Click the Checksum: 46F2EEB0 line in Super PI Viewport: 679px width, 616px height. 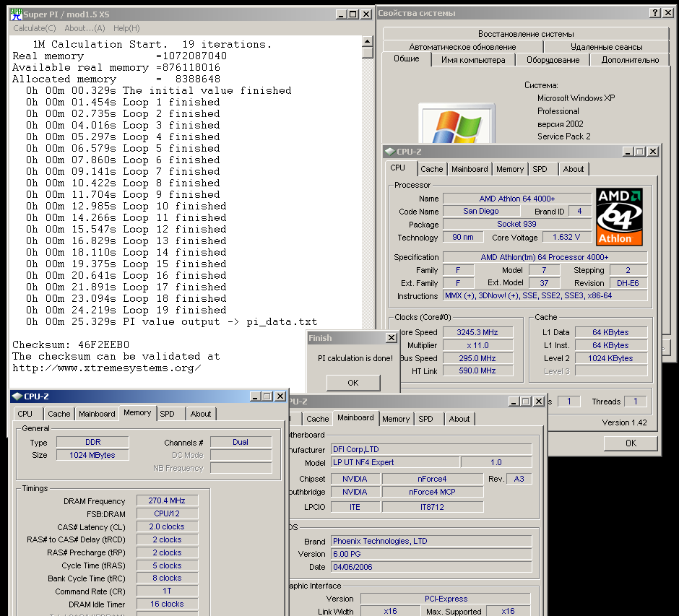(71, 344)
